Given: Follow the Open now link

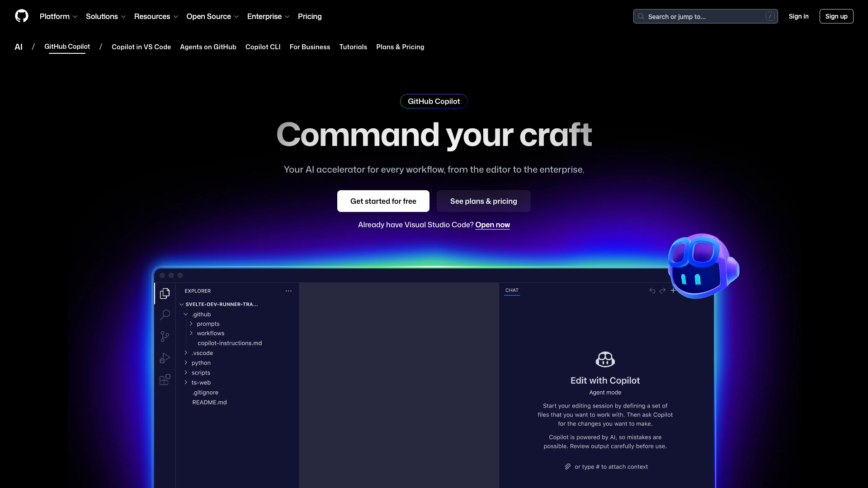Looking at the screenshot, I should point(492,225).
